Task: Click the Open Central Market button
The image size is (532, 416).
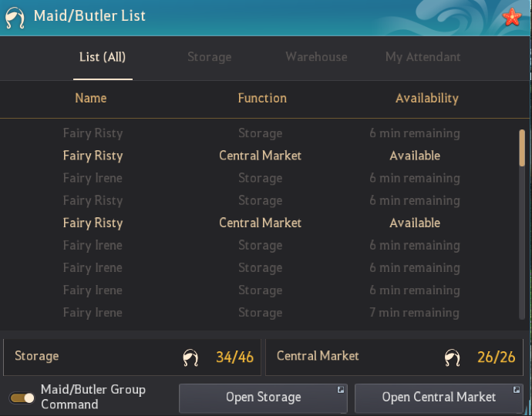Action: 439,398
